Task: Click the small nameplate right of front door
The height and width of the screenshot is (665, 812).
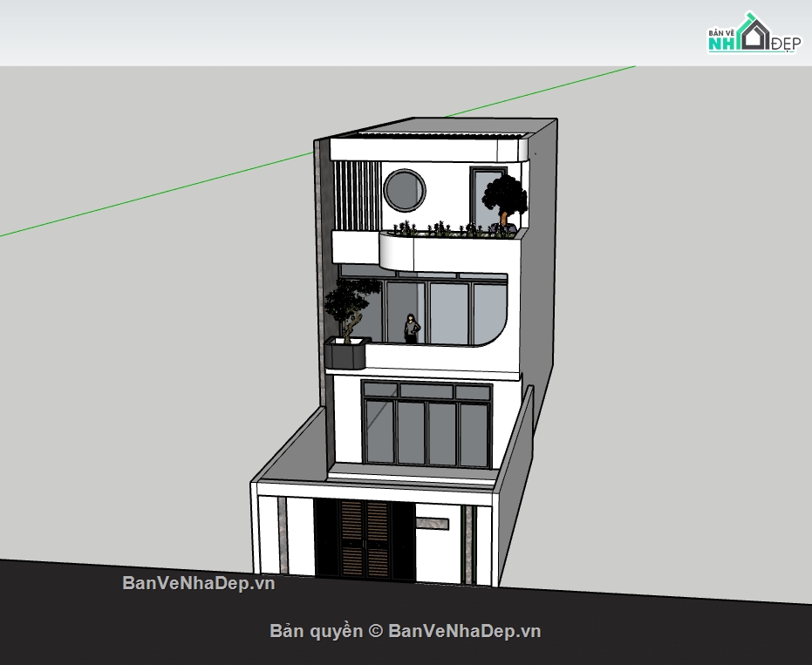Action: pyautogui.click(x=431, y=523)
